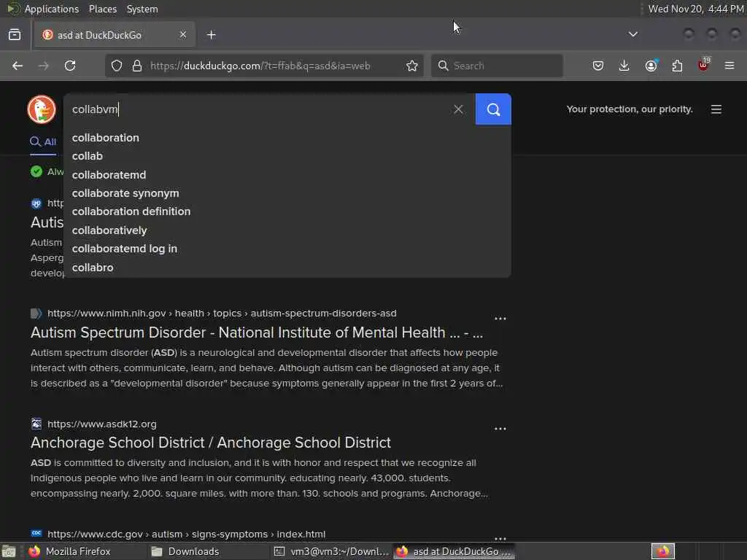Switch to vm3@vm3 terminal taskbar window
Viewport: 747px width, 560px height.
click(331, 552)
